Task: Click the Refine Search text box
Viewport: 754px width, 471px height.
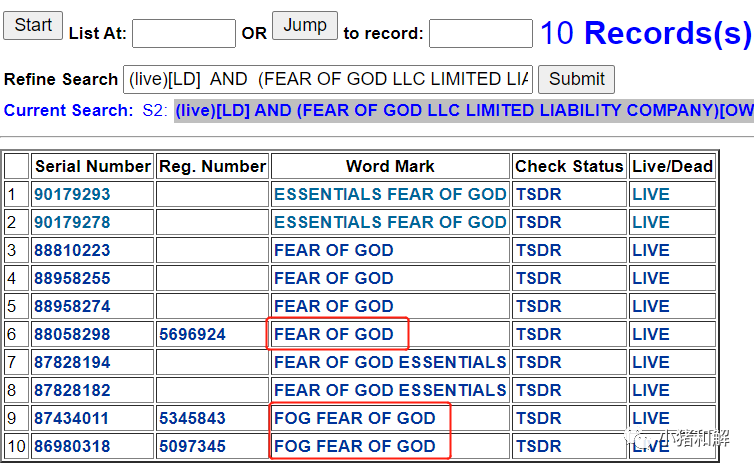Action: 328,79
